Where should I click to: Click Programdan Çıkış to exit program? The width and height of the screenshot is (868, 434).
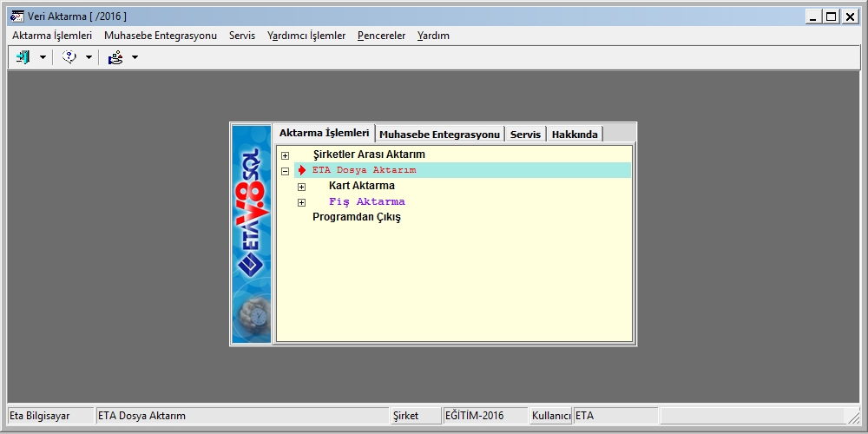(x=357, y=217)
